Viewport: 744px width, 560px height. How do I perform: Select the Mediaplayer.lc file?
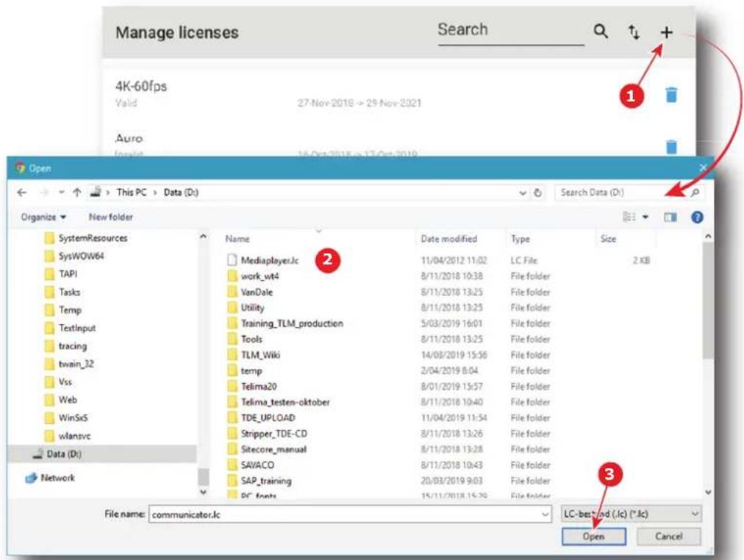pyautogui.click(x=270, y=260)
